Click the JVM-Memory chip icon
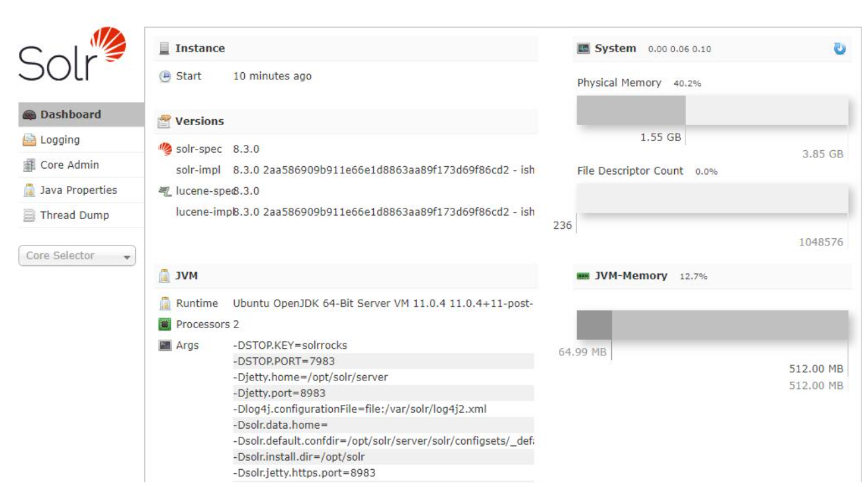This screenshot has width=868, height=487. [583, 277]
